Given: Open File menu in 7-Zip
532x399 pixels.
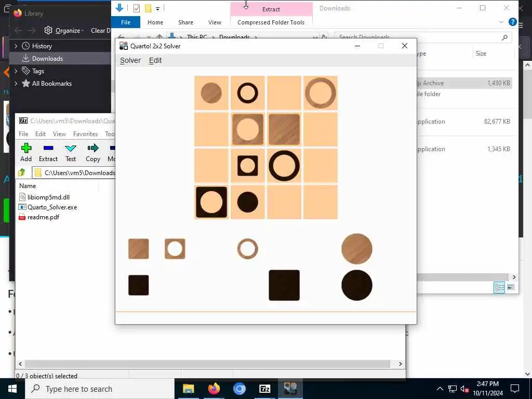Looking at the screenshot, I should click(x=23, y=134).
